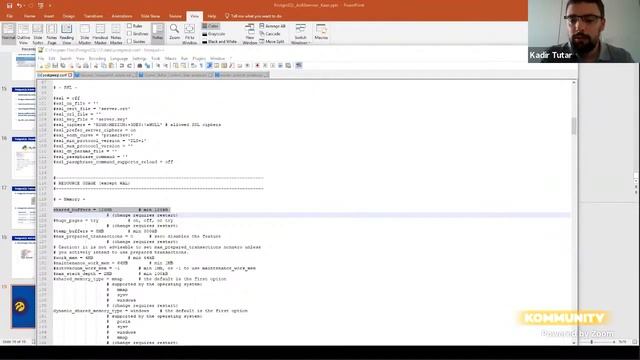Click Notepad++ Undo toolbar icon
640x360 pixels.
coord(122,66)
